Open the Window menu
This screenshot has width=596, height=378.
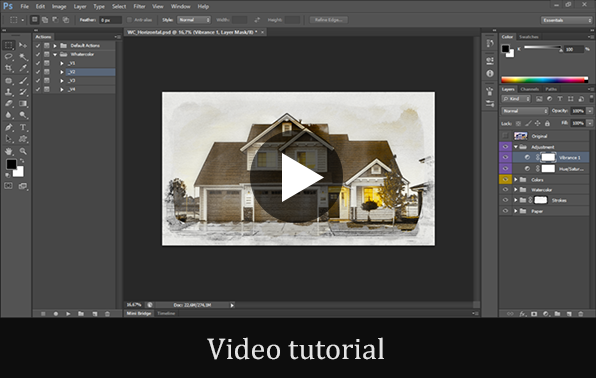(x=181, y=6)
